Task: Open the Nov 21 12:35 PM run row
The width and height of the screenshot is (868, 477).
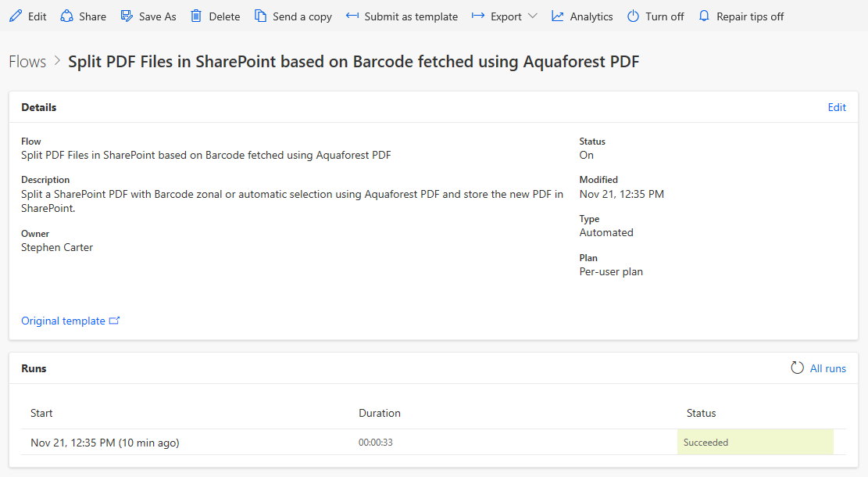Action: (x=105, y=443)
